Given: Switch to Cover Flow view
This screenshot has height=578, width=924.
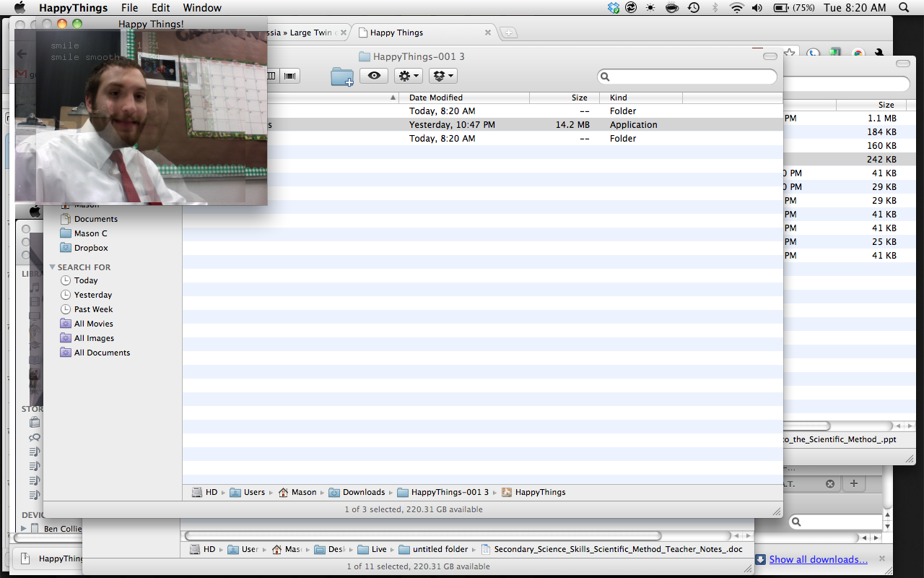Looking at the screenshot, I should [290, 76].
